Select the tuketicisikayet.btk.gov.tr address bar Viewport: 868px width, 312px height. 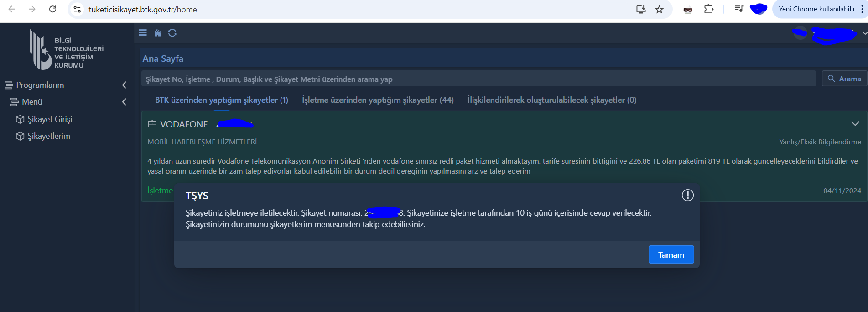tap(143, 10)
